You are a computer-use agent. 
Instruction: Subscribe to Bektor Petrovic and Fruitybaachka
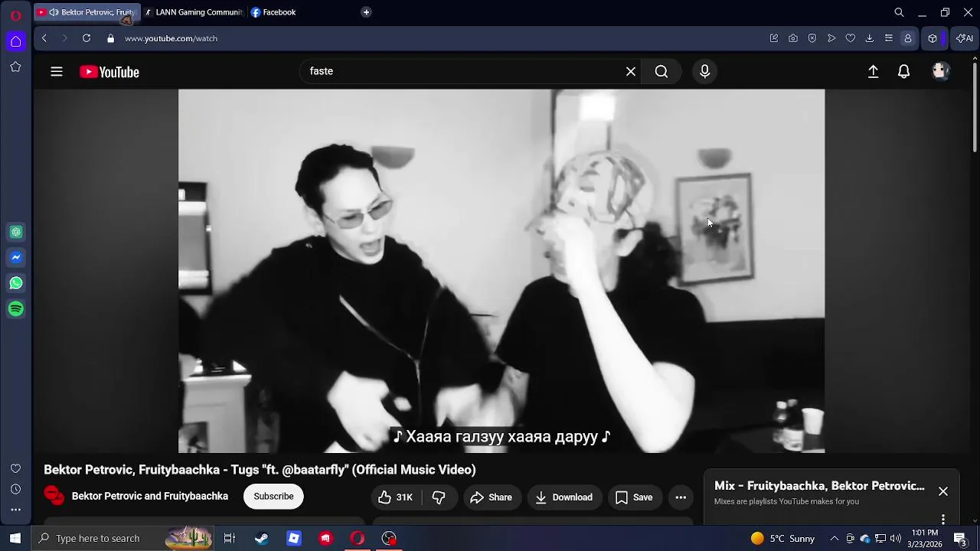pyautogui.click(x=273, y=497)
